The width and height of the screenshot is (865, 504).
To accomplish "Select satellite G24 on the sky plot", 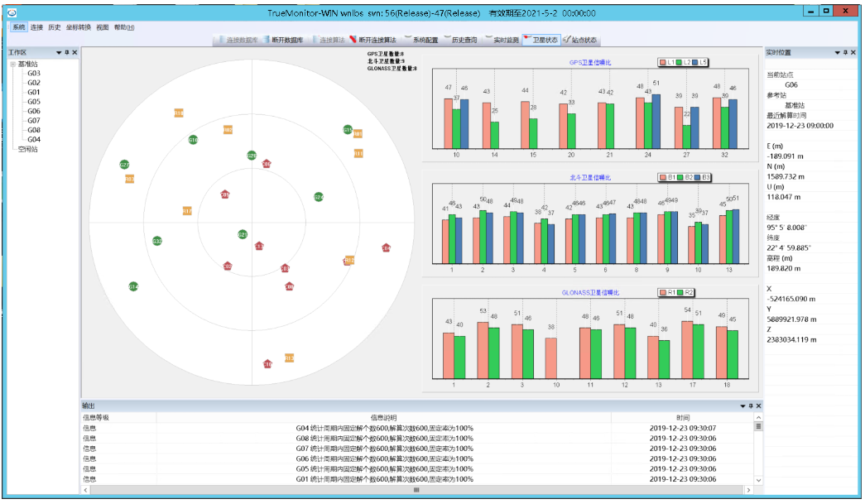I will [319, 197].
